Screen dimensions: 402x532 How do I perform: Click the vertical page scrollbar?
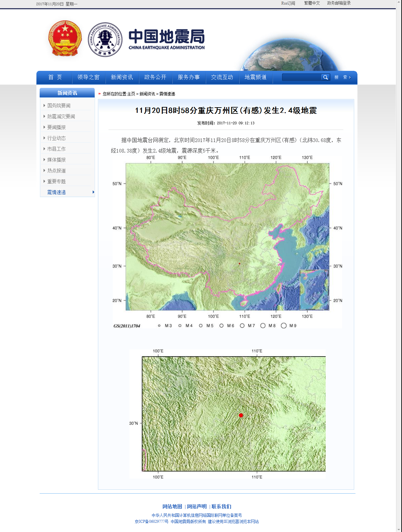(x=399, y=266)
